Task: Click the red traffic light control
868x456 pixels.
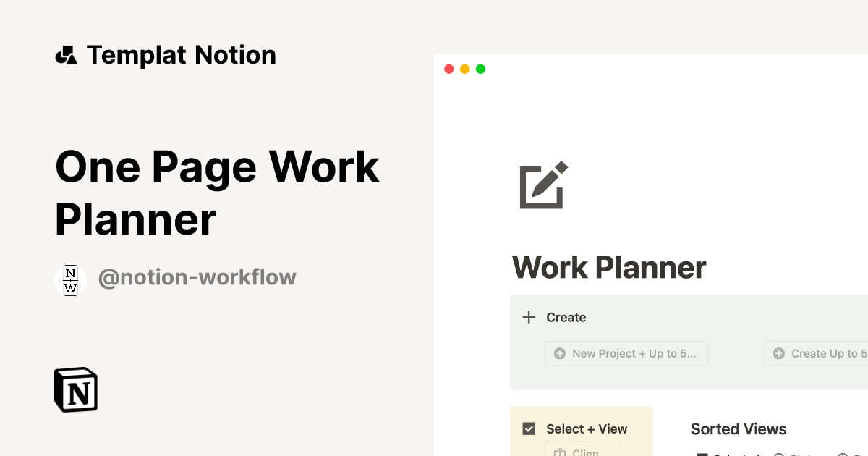Action: [448, 69]
